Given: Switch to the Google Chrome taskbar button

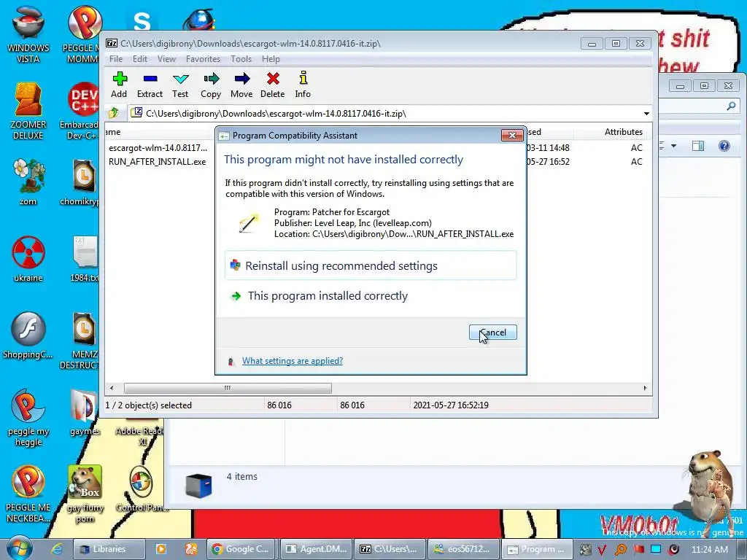Looking at the screenshot, I should tap(241, 549).
